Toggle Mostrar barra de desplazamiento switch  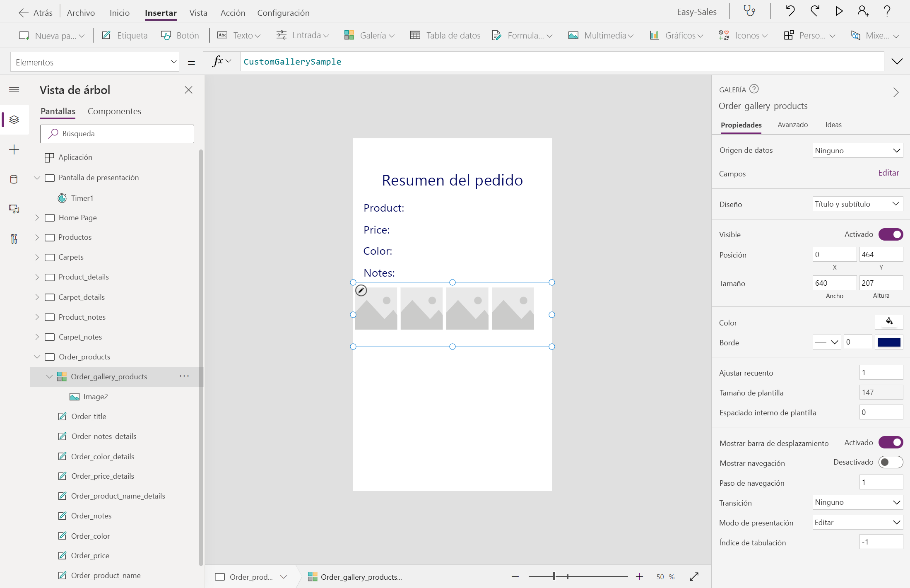[x=891, y=442]
